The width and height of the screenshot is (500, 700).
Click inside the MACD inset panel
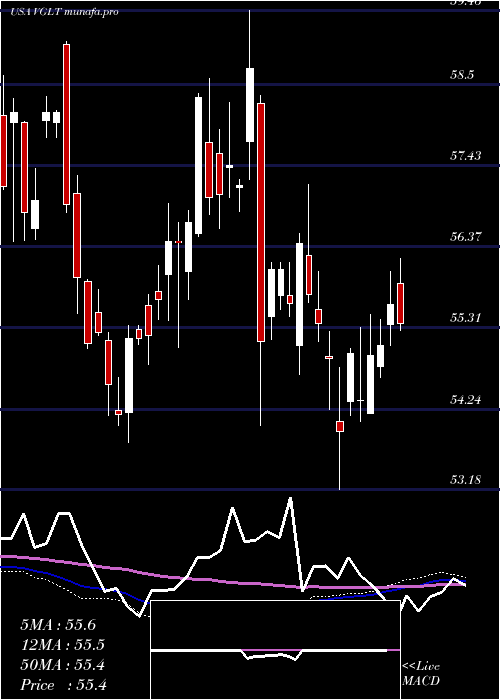pyautogui.click(x=275, y=650)
